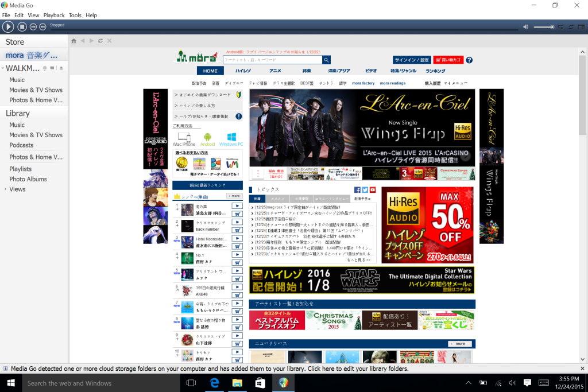
Task: Open the Playback menu
Action: pyautogui.click(x=54, y=15)
